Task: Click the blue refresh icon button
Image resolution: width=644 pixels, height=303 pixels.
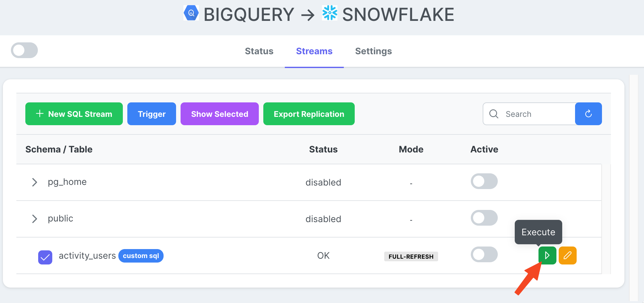Action: coord(588,114)
